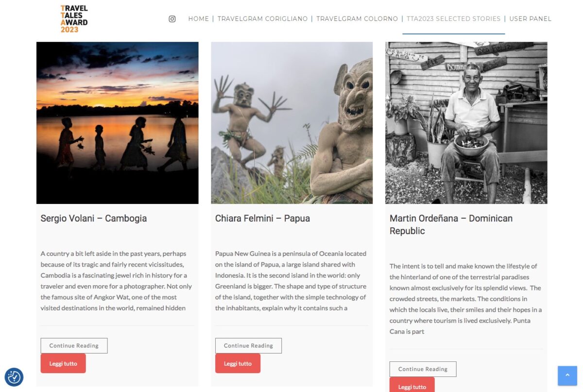Viewport: 583px width, 392px height.
Task: Open the USER PANEL menu item
Action: [530, 19]
